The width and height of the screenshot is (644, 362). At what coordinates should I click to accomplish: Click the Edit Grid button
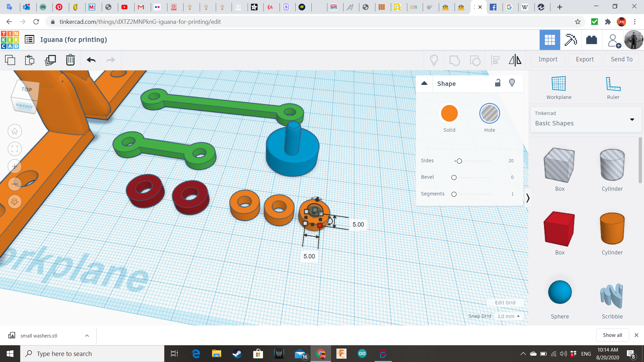[505, 302]
